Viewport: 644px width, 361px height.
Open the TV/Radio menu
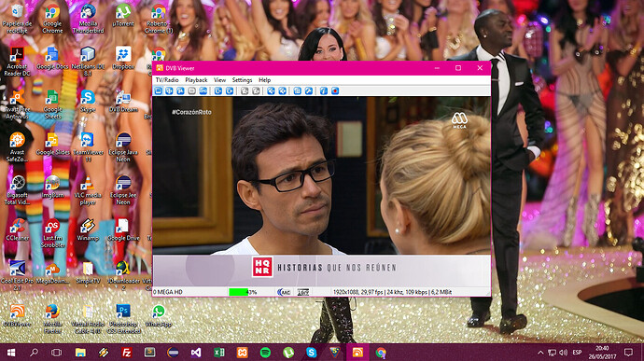[x=167, y=79]
